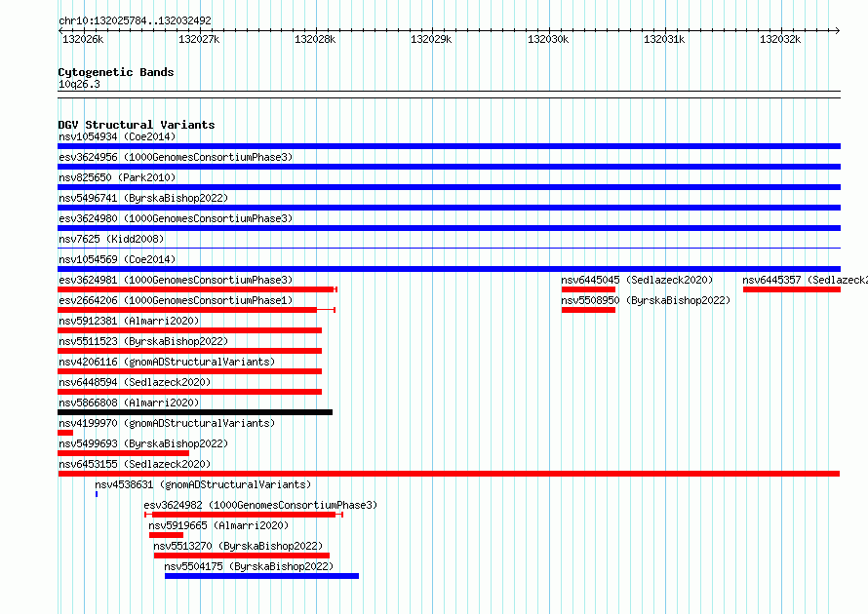Select the blue bar under nsv5496741
Image resolution: width=868 pixels, height=614 pixels.
[x=449, y=208]
